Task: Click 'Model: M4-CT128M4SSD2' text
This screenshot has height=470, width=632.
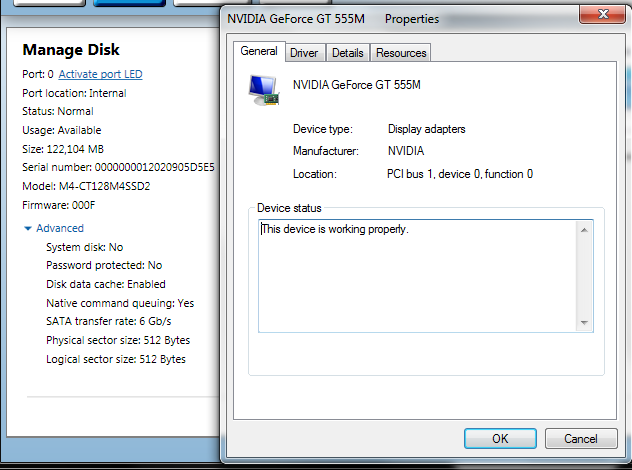Action: pos(86,186)
